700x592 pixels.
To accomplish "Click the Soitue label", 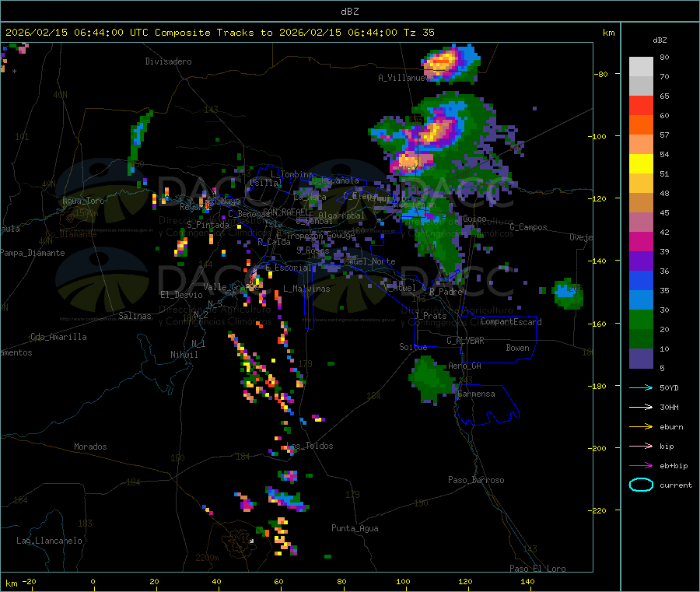I will click(x=413, y=347).
